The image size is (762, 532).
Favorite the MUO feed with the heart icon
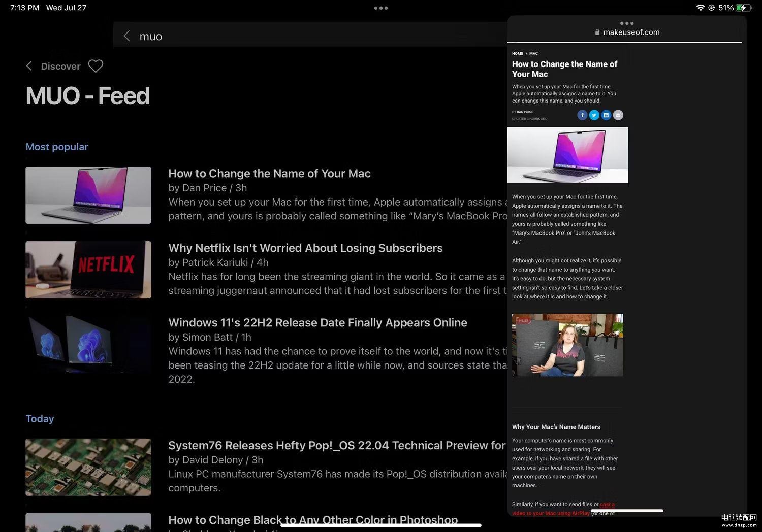pos(96,66)
